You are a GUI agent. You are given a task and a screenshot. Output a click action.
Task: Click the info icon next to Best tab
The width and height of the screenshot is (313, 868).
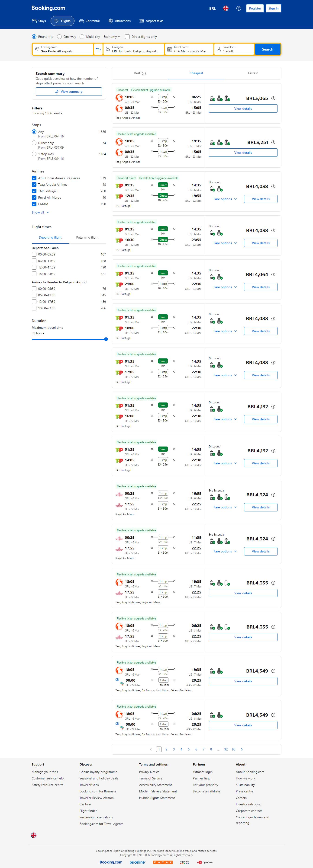(x=144, y=73)
